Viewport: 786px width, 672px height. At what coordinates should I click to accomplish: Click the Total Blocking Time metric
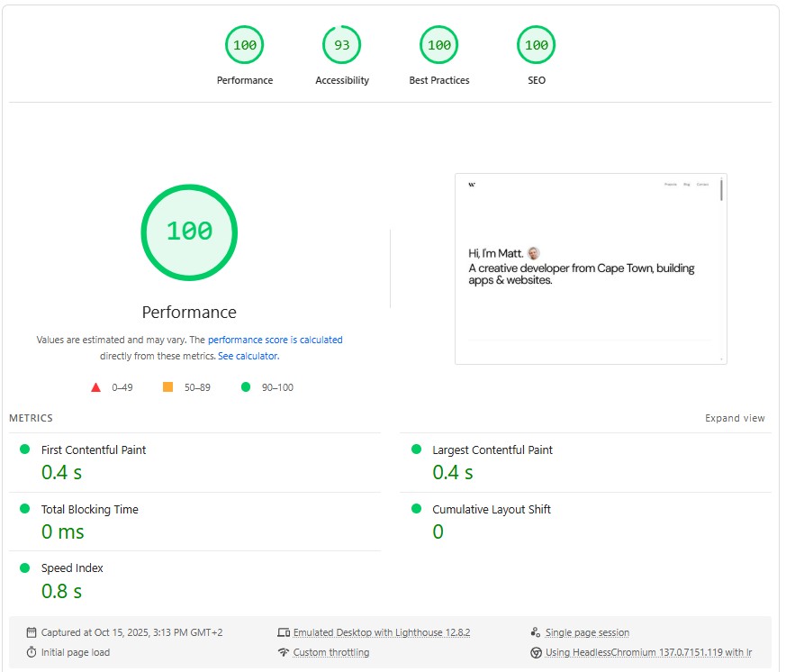click(x=90, y=509)
